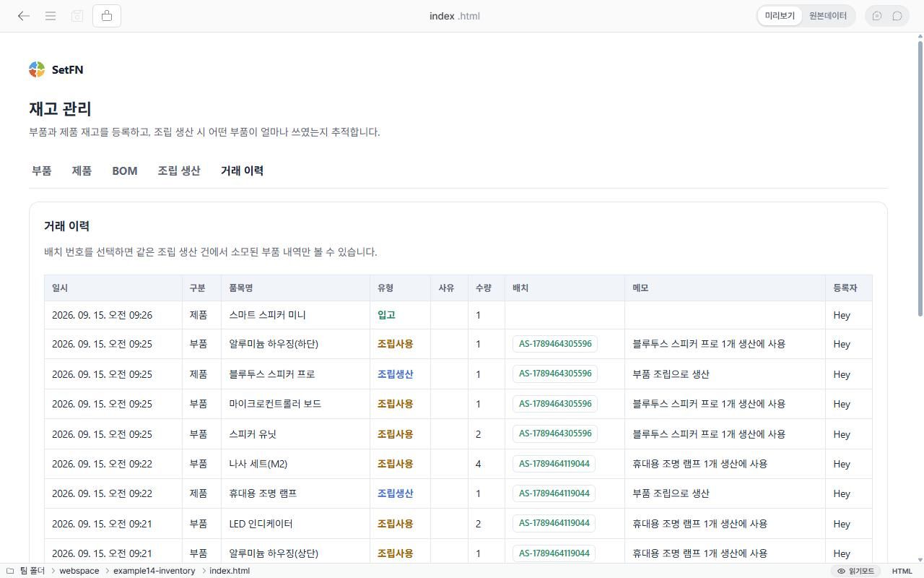Click the HTML label in the status bar
924x578 pixels.
pos(902,571)
